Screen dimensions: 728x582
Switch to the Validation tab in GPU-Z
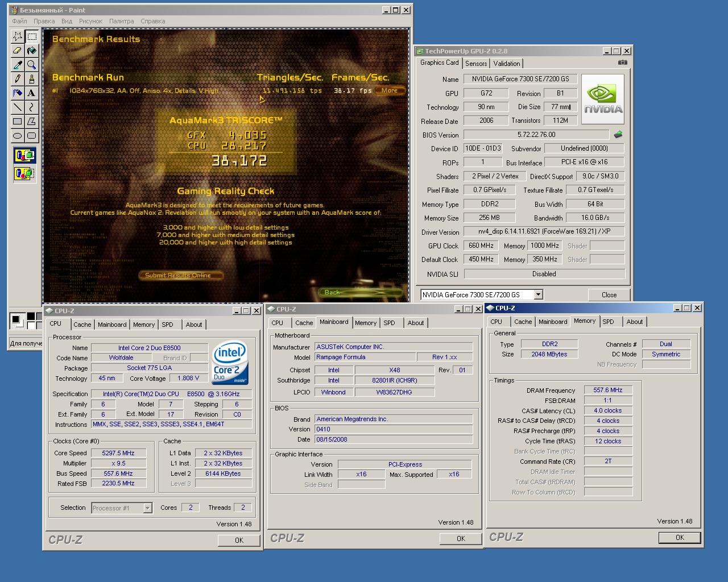pos(506,64)
